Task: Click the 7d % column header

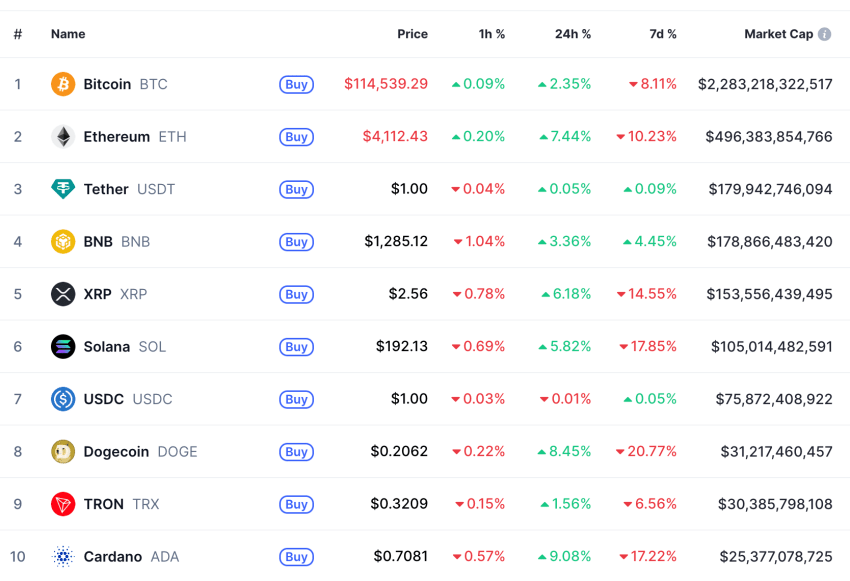Action: tap(662, 33)
